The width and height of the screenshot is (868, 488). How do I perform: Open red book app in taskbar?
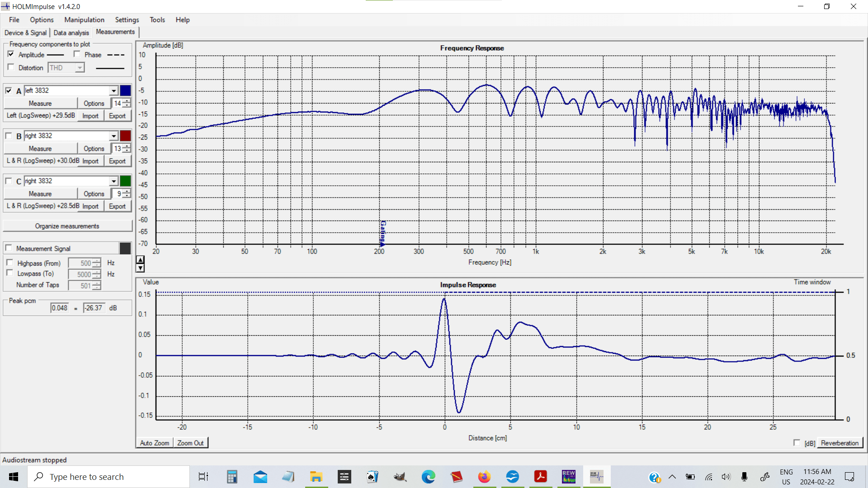click(456, 477)
